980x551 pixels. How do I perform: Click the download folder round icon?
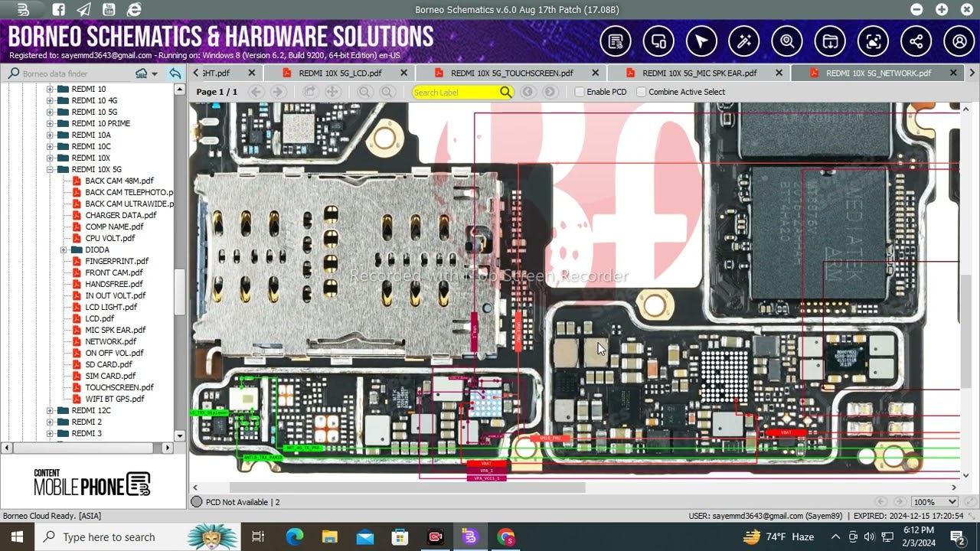click(x=830, y=42)
